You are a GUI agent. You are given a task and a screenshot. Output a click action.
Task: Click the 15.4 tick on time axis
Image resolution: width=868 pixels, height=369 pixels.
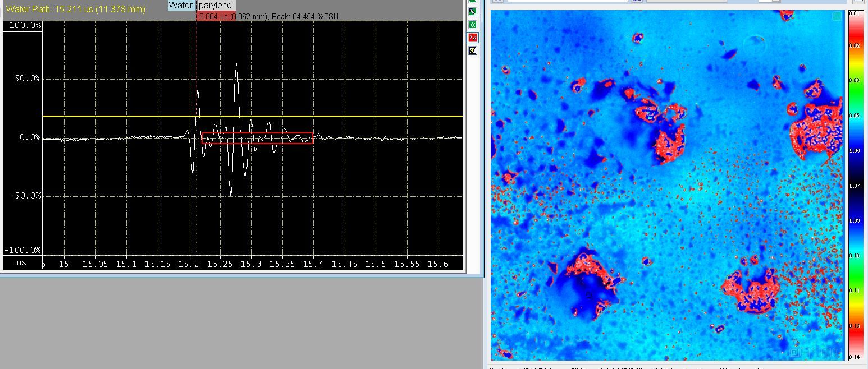tap(313, 264)
